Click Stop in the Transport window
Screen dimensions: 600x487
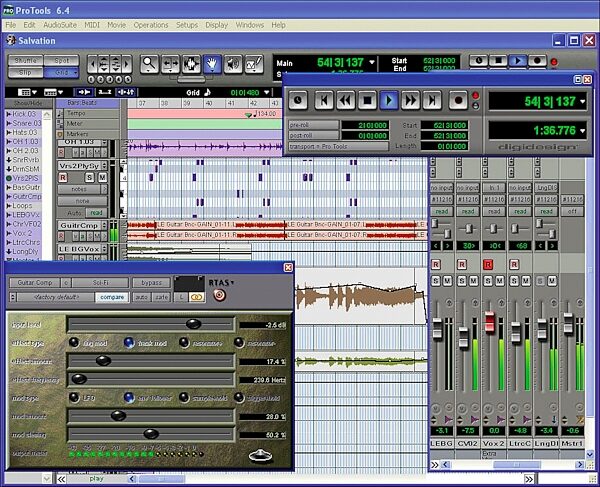click(367, 100)
